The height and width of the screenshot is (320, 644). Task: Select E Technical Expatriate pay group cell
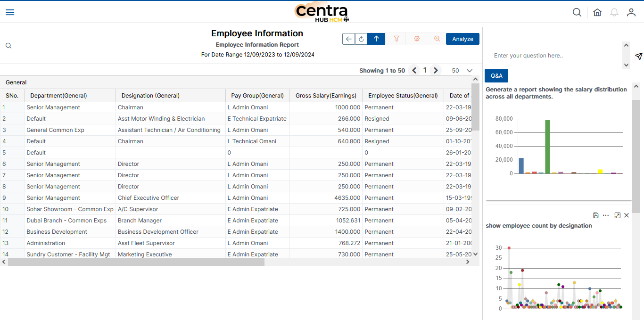pyautogui.click(x=257, y=119)
